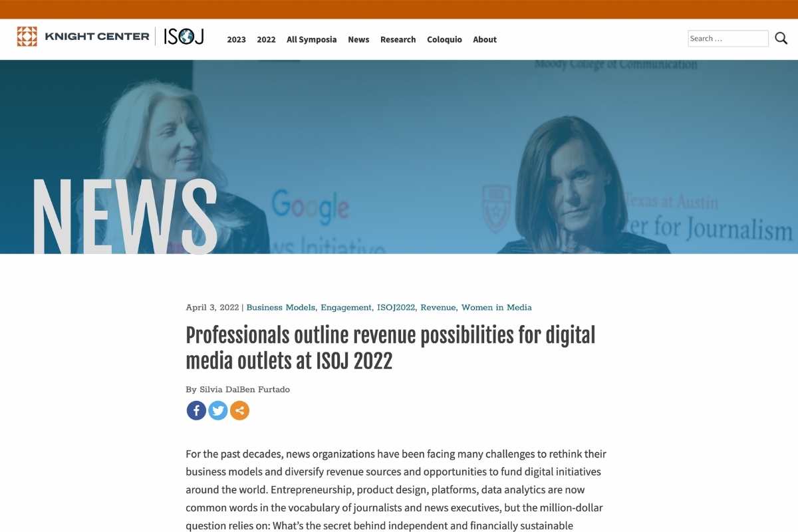Follow the Engagement category link
This screenshot has height=532, width=798.
click(x=346, y=308)
